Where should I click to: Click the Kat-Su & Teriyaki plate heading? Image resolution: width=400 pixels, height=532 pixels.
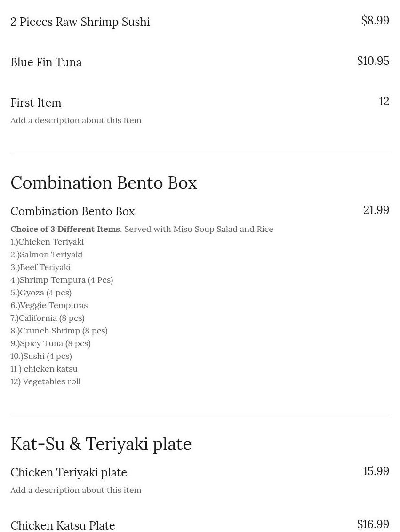(x=101, y=444)
